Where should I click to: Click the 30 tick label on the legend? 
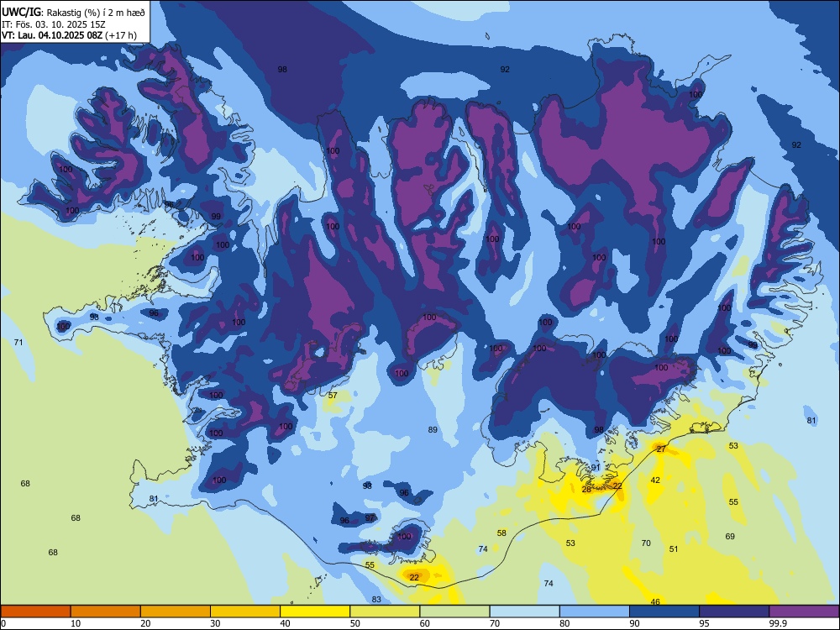(215, 623)
